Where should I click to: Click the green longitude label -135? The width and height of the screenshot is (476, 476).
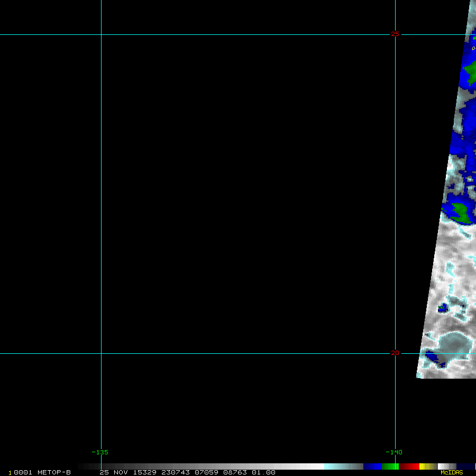pyautogui.click(x=100, y=452)
